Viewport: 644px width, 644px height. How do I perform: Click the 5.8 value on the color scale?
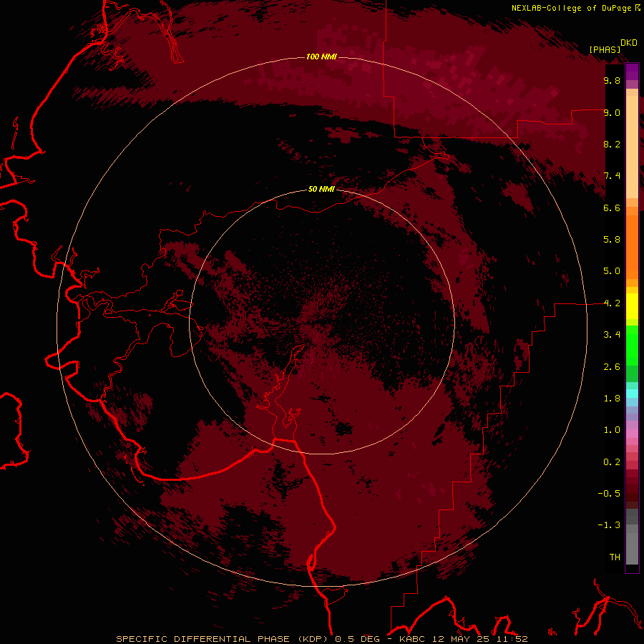click(612, 240)
